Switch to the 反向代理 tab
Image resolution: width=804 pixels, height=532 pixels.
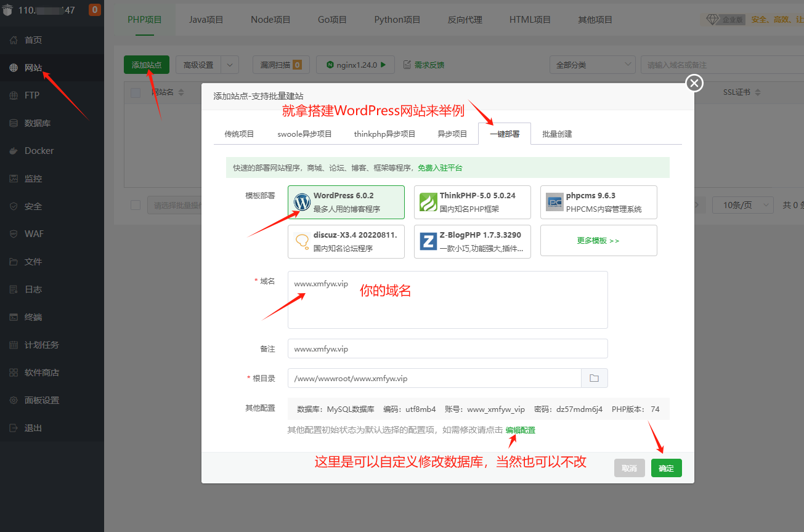point(465,20)
